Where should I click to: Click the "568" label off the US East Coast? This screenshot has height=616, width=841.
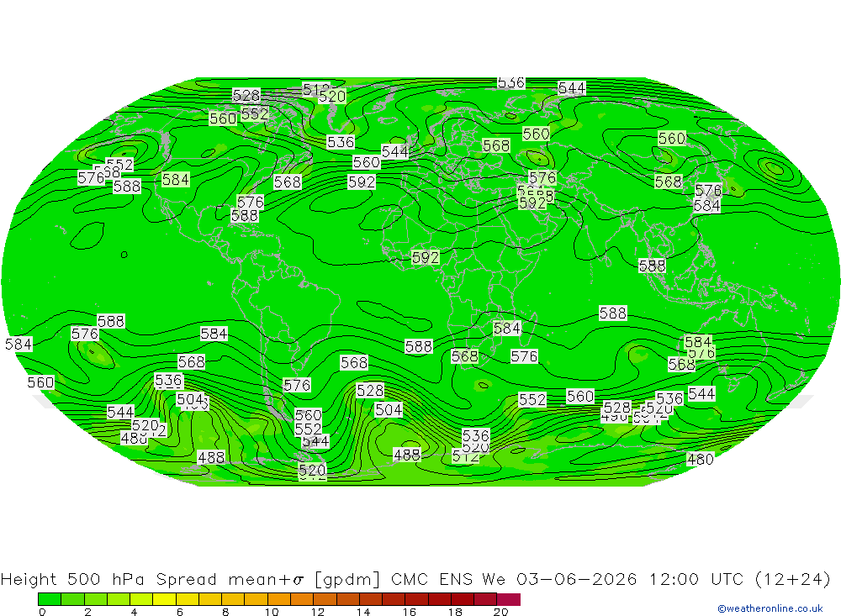pos(288,182)
